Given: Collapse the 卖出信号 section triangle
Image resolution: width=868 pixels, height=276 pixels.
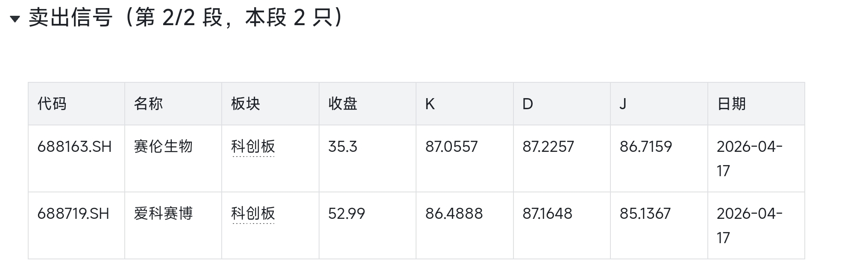Looking at the screenshot, I should pyautogui.click(x=15, y=19).
